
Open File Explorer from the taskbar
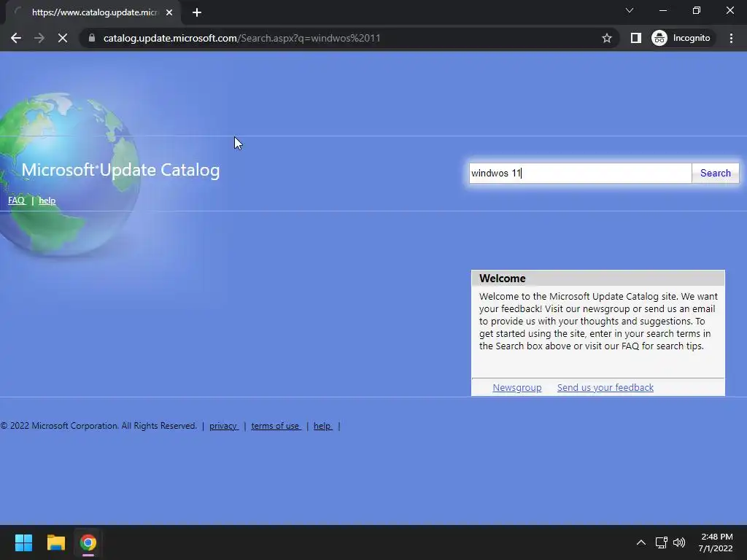tap(55, 542)
